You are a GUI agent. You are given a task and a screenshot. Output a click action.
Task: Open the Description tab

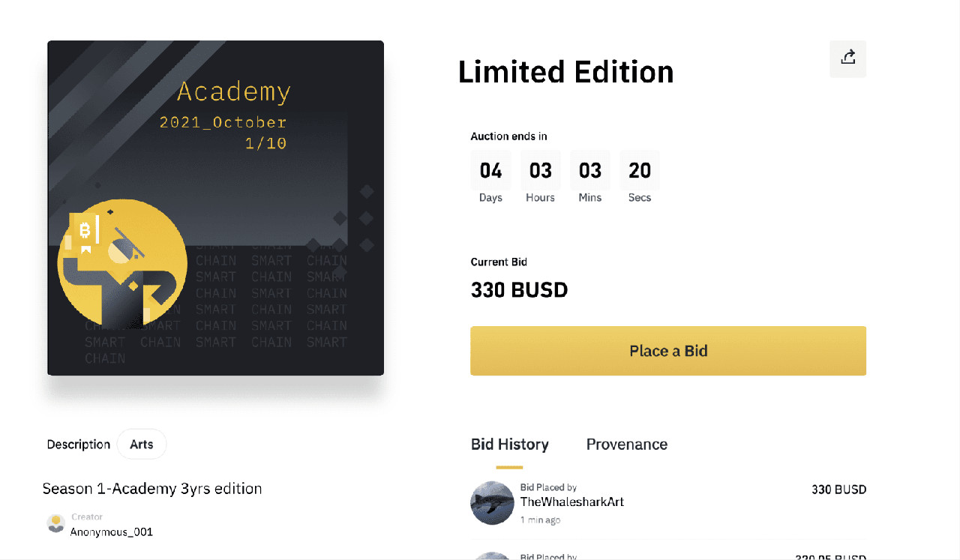pos(78,444)
